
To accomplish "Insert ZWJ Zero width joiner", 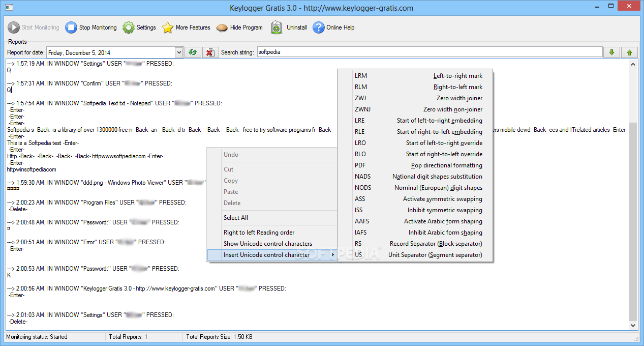I will pyautogui.click(x=415, y=98).
